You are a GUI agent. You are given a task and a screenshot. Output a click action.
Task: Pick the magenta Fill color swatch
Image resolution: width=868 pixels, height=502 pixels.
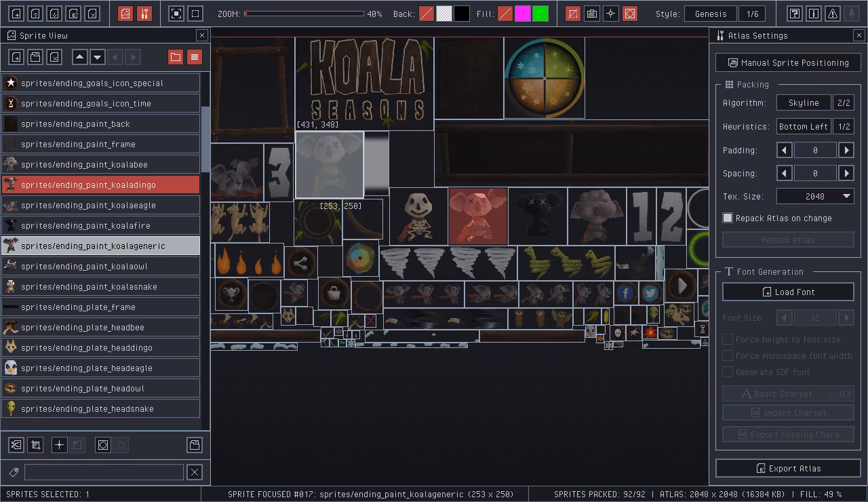pyautogui.click(x=523, y=14)
